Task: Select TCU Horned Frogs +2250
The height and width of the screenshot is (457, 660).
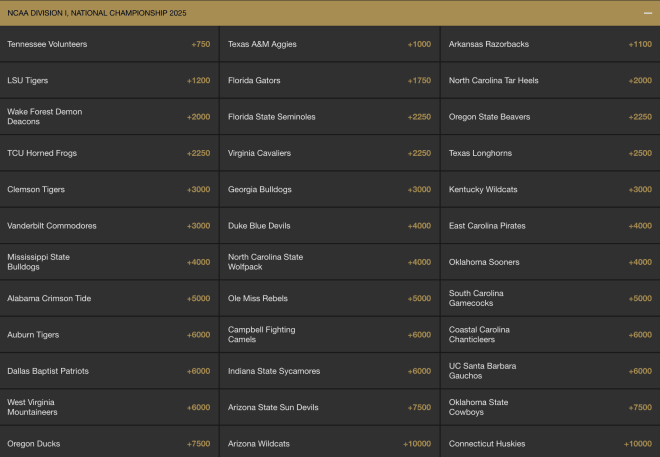Action: click(x=109, y=153)
